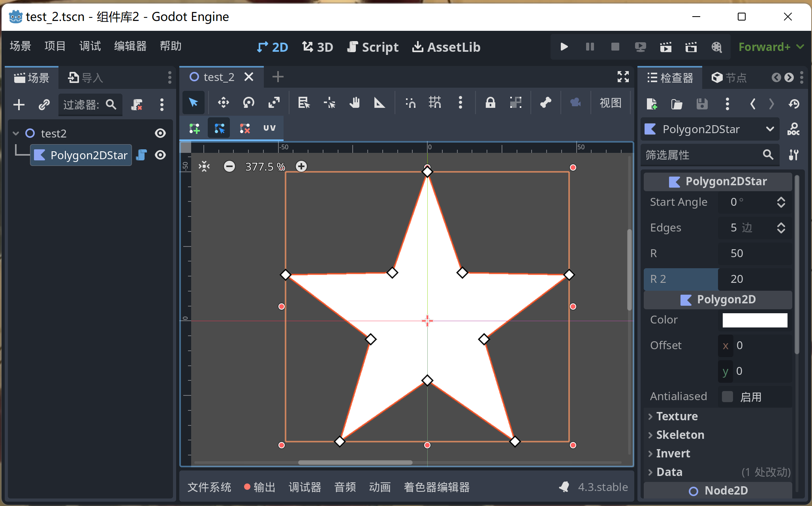Open Polygon2DStar object dropdown in inspector
Screen dimensions: 812x506
point(710,129)
